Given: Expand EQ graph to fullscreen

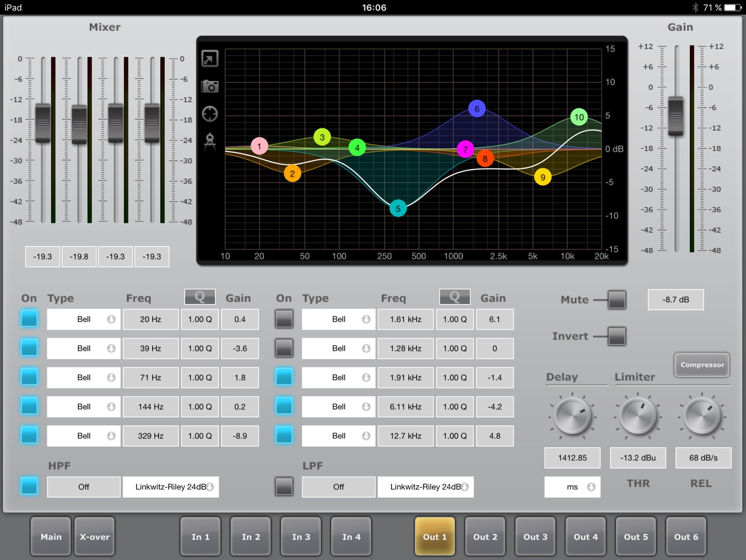Looking at the screenshot, I should click(210, 58).
